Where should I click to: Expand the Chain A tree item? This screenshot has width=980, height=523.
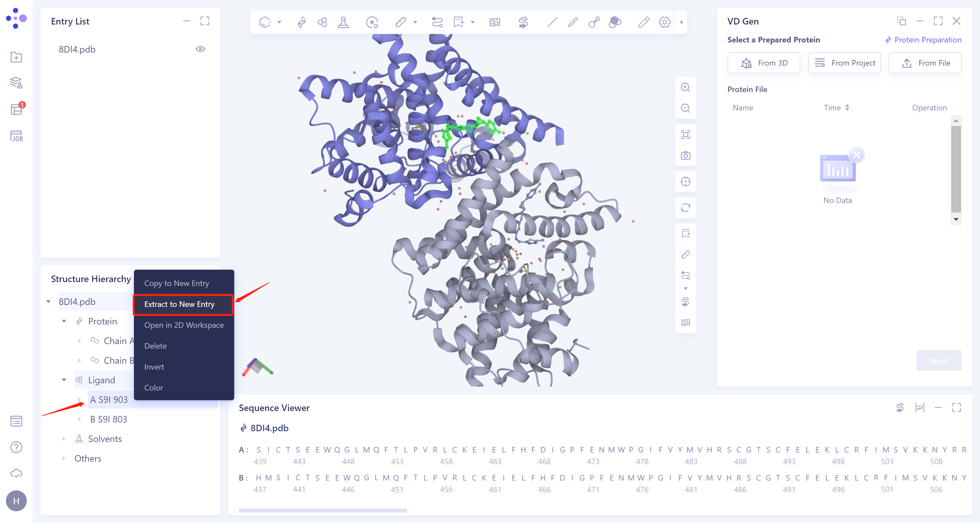[x=79, y=341]
